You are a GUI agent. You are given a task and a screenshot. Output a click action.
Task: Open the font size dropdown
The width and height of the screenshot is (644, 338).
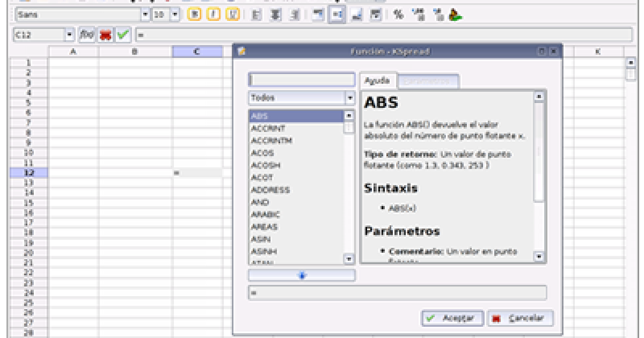[x=175, y=16]
